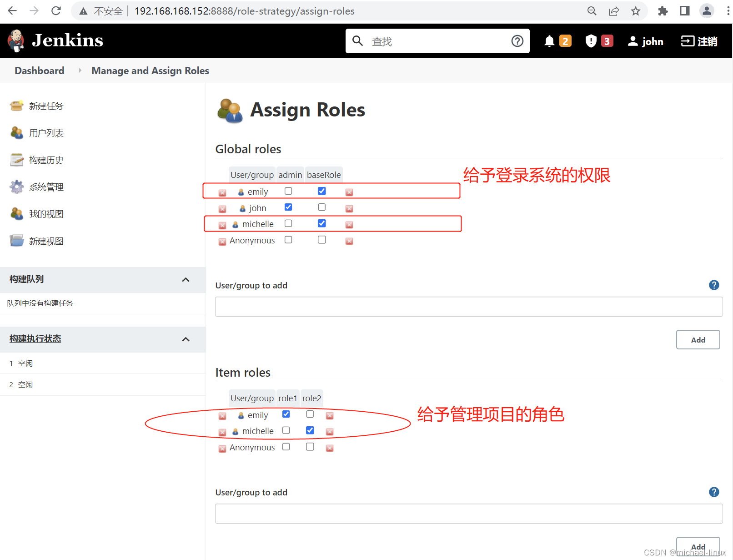Screen dimensions: 733x560
Task: Toggle role1 checkbox for michelle in Item roles
Action: click(x=286, y=430)
